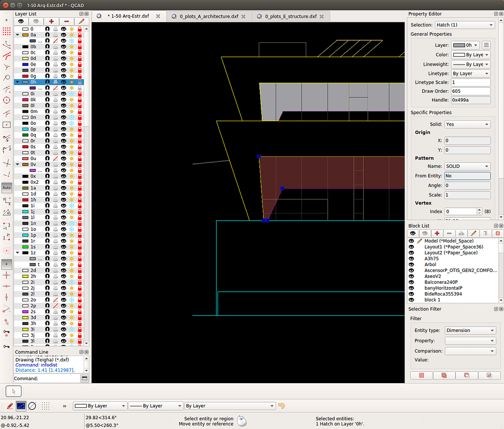Image resolution: width=504 pixels, height=429 pixels.
Task: Toggle sun freeze icon of layer 0p
Action: pyautogui.click(x=72, y=129)
